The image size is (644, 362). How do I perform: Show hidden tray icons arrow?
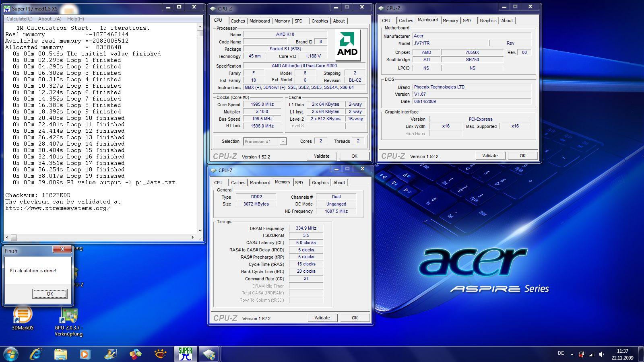(x=572, y=354)
